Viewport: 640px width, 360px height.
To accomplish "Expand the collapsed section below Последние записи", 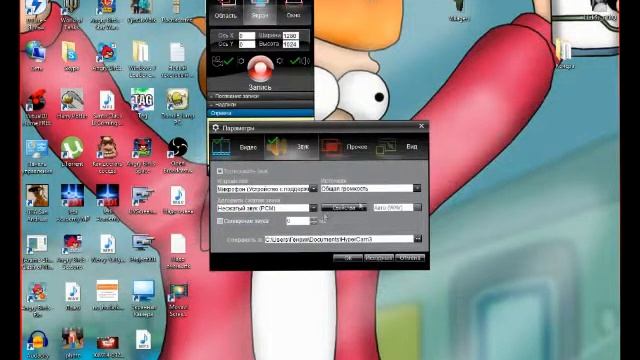I will click(x=260, y=105).
